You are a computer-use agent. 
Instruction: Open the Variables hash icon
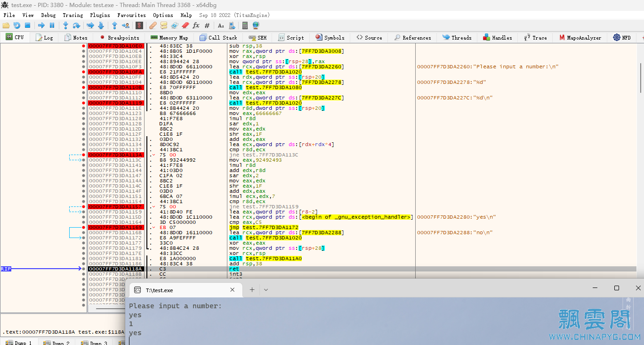coord(207,25)
